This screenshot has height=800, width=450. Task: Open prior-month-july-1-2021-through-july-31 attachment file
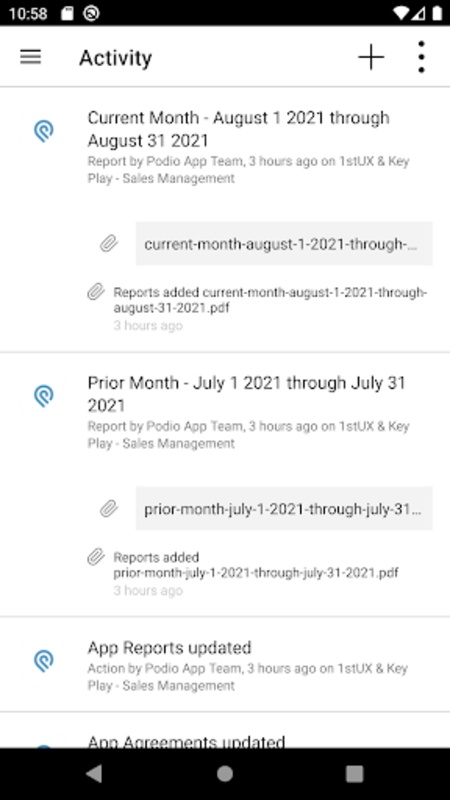(x=284, y=509)
